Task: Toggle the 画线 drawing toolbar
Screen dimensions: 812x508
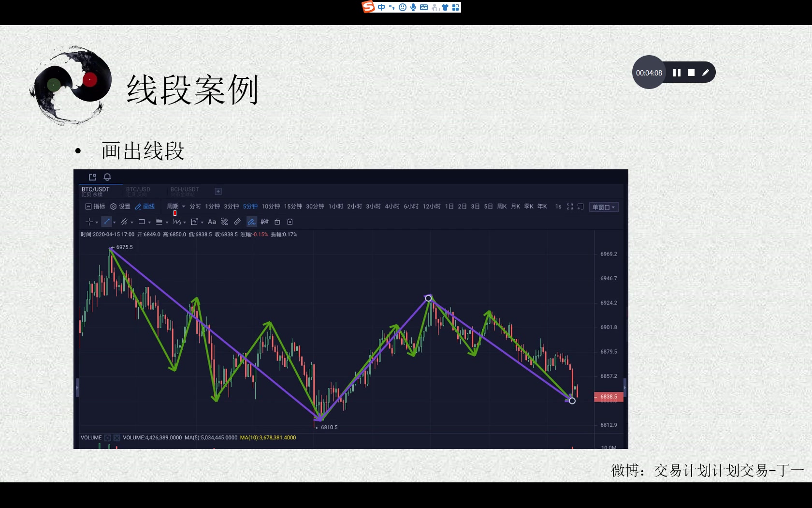Action: (145, 207)
